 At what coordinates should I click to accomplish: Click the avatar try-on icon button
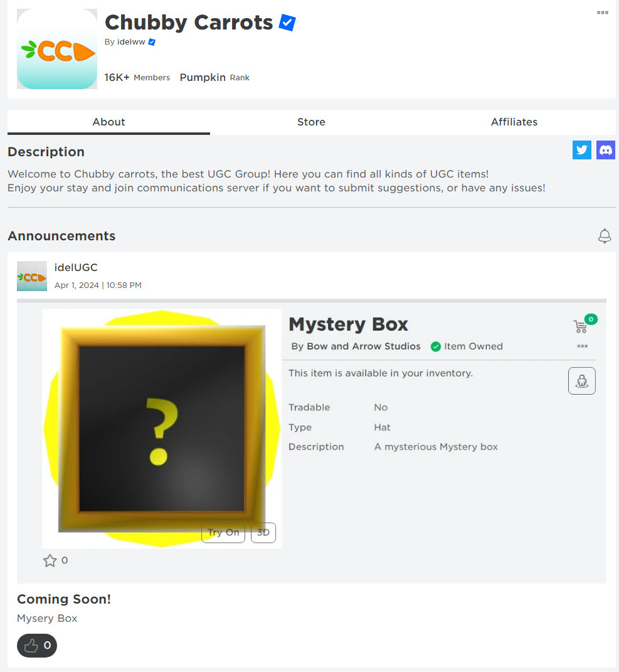(582, 381)
